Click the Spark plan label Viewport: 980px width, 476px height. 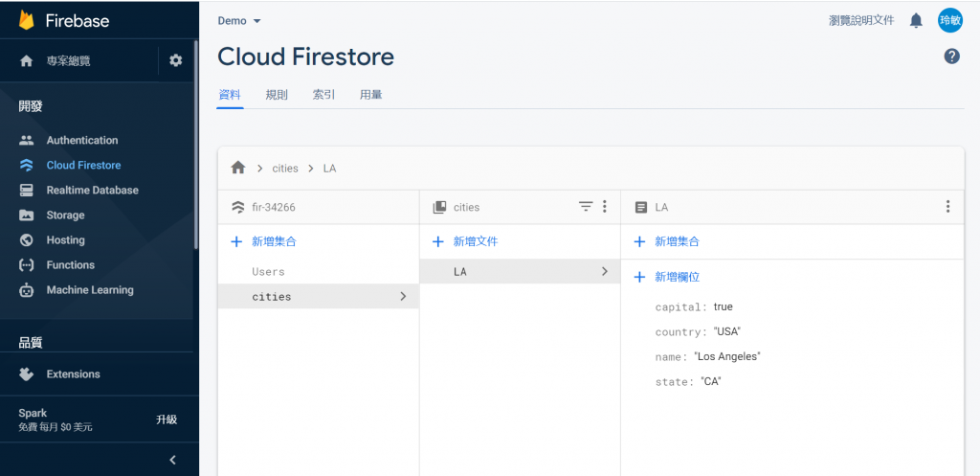point(33,413)
